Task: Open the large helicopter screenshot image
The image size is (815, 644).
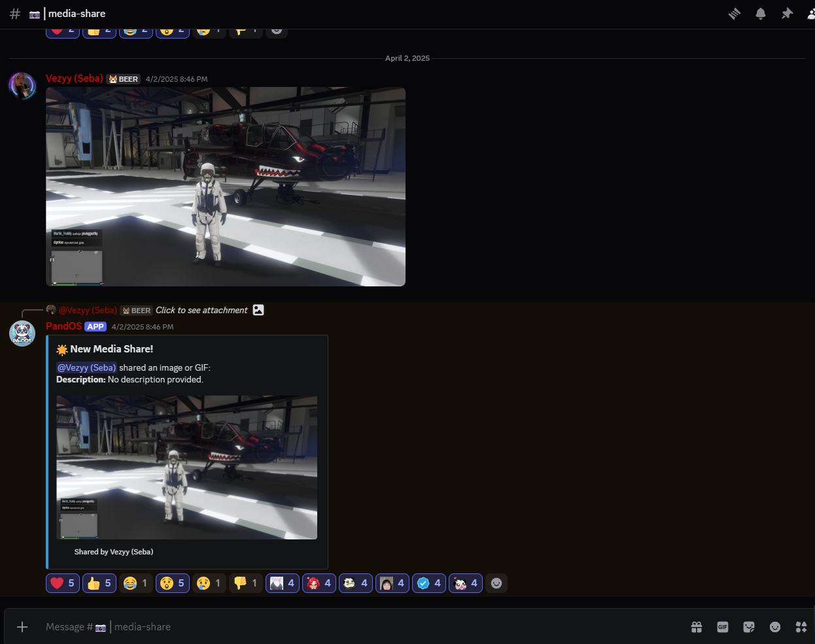Action: pyautogui.click(x=226, y=187)
